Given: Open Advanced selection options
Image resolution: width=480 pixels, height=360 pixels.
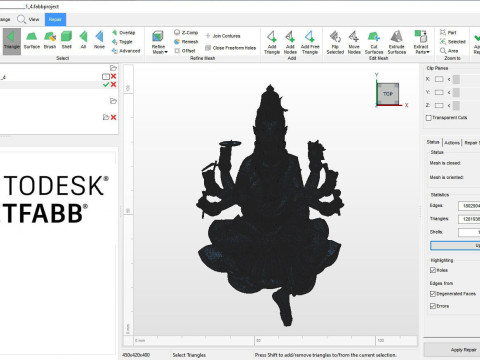Looking at the screenshot, I should 126,51.
